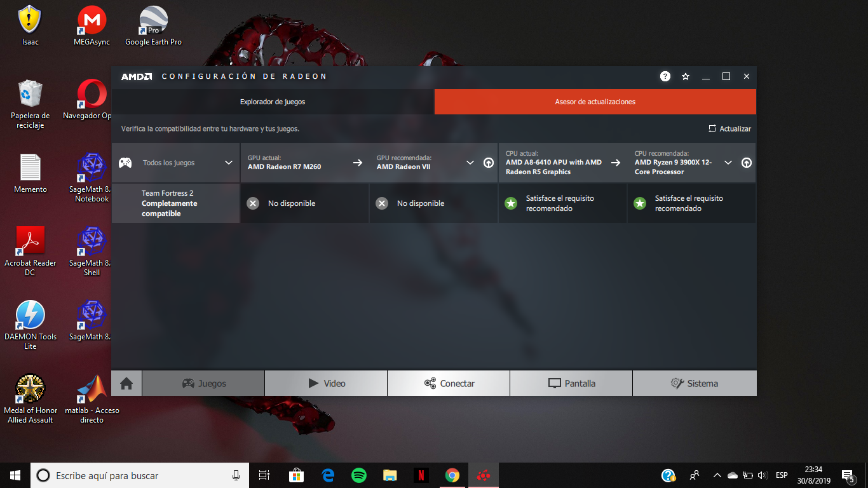Open the notification action center
This screenshot has height=488, width=868.
pos(848,475)
